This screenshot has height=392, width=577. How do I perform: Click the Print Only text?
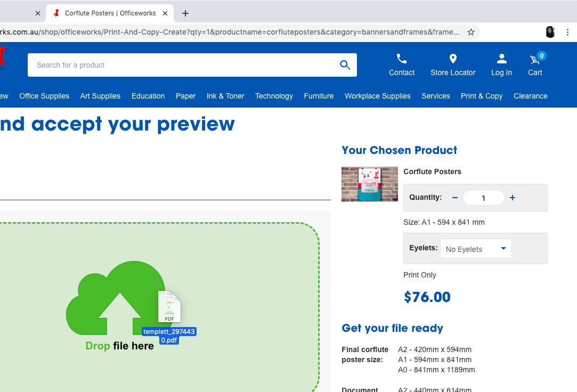(419, 275)
